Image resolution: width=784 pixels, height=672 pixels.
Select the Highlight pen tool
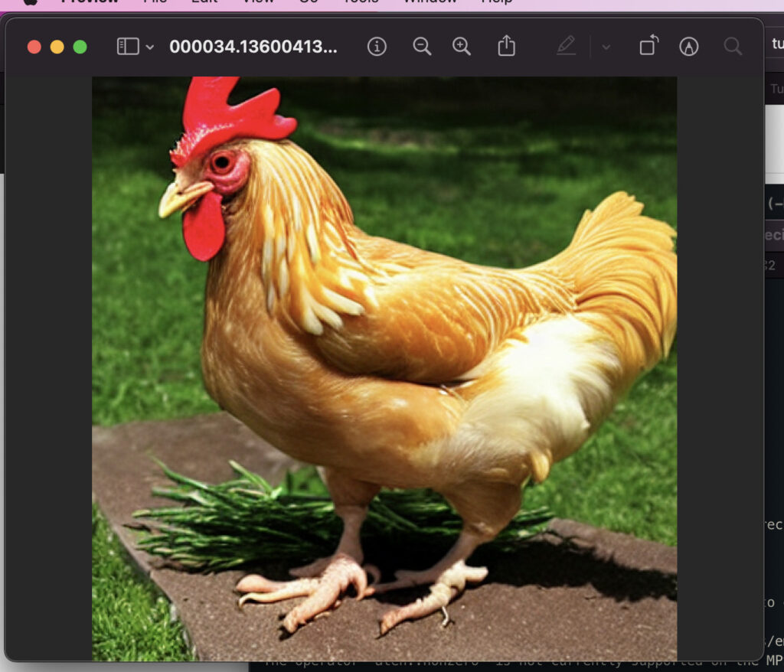(x=566, y=47)
